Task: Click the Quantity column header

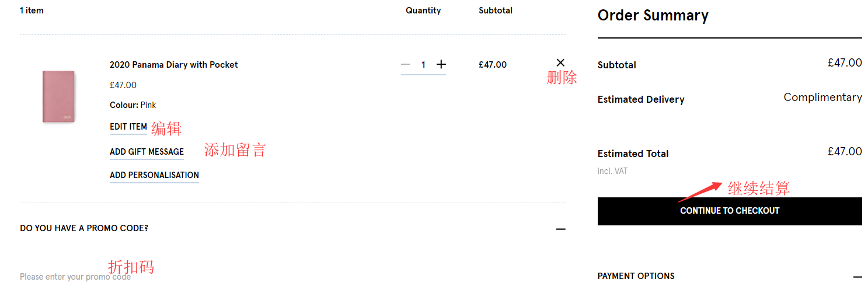Action: pyautogui.click(x=423, y=11)
